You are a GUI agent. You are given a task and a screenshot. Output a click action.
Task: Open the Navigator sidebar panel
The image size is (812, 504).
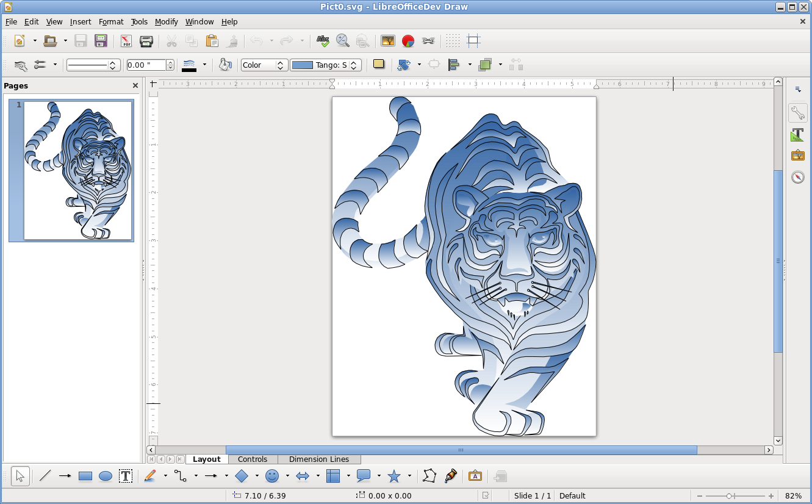click(797, 177)
